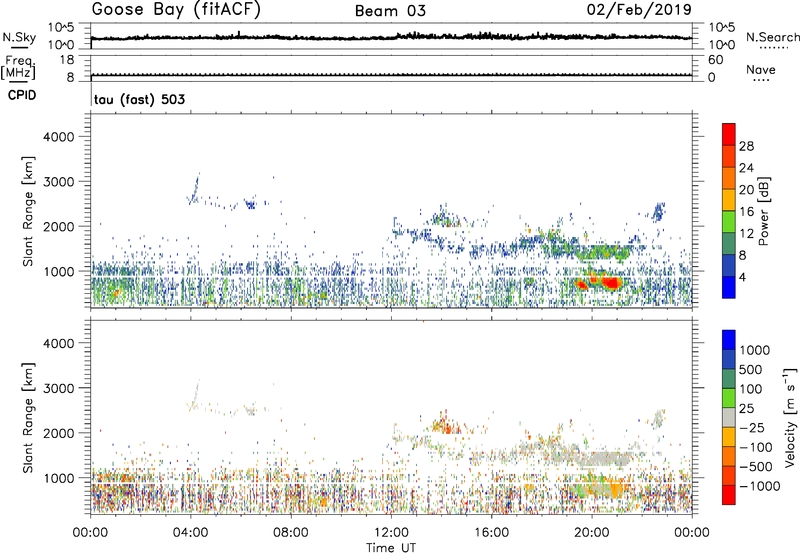Image resolution: width=800 pixels, height=554 pixels.
Task: Click the "CPID" row label
Action: (x=22, y=95)
